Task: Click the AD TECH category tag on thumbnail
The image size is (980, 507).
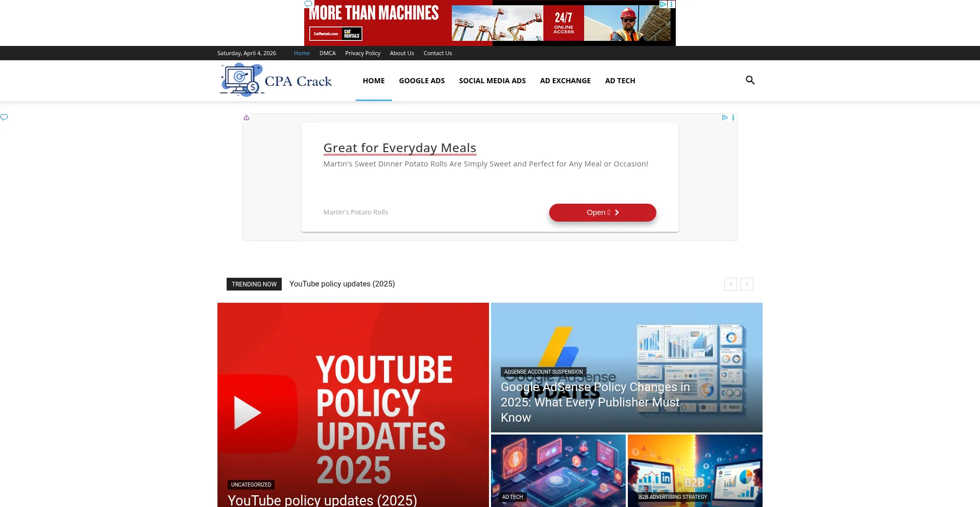Action: [512, 497]
